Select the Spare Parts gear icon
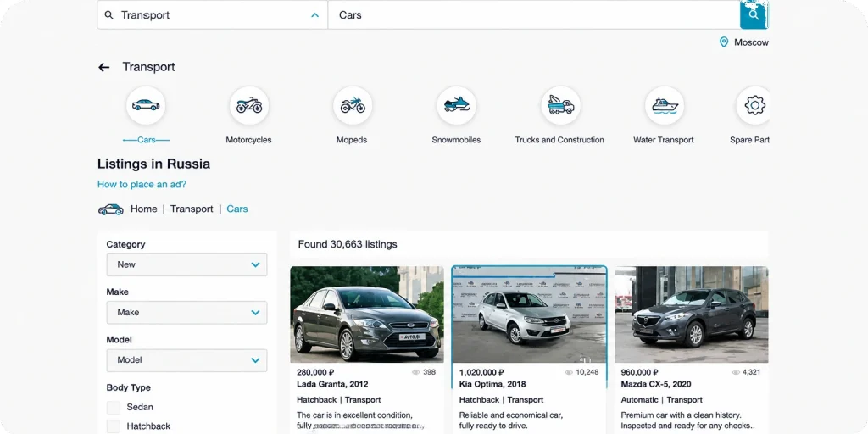The image size is (868, 434). [754, 105]
